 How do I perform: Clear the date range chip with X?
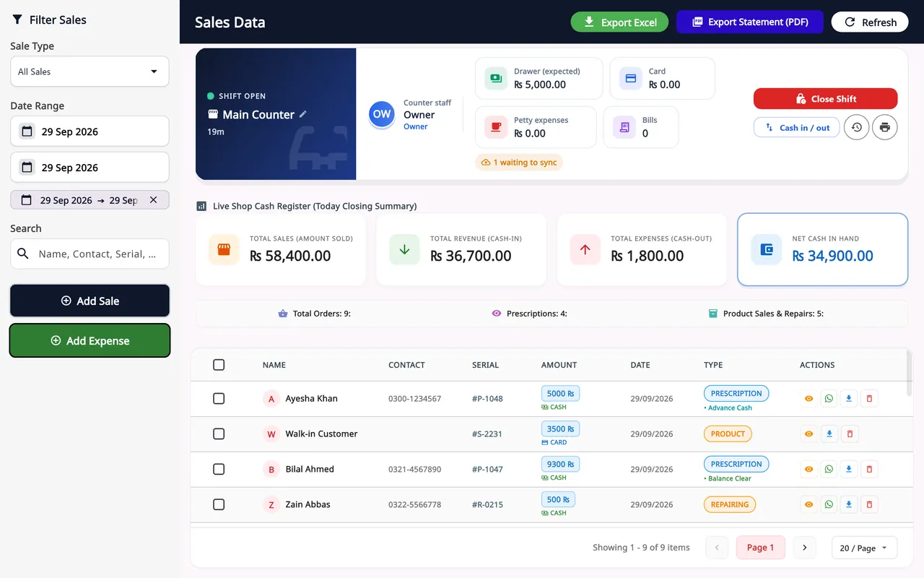153,200
